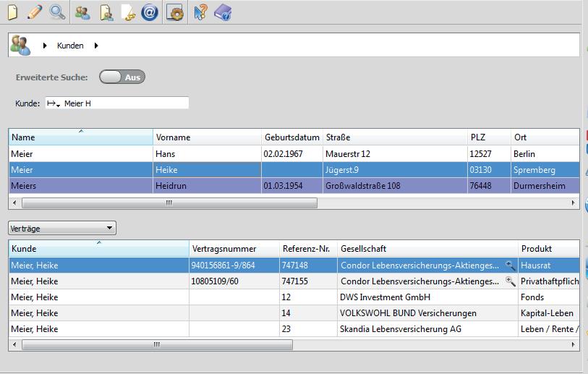
Task: Click the Hausrat product cell
Action: point(549,265)
